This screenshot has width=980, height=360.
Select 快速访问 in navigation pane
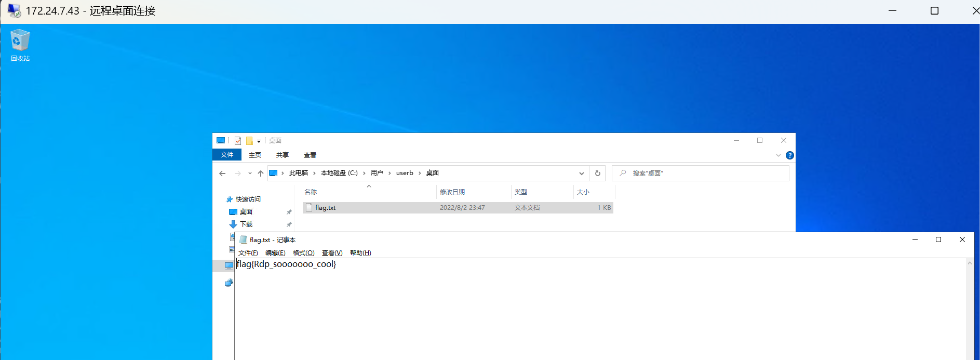248,199
